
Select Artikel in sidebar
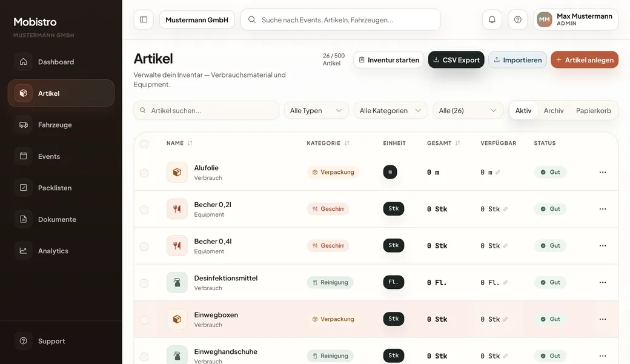pos(61,93)
